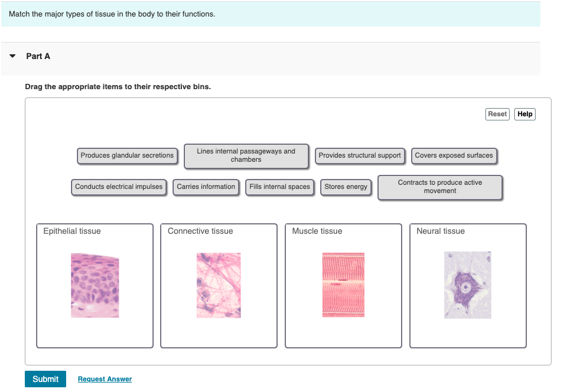Click the Reset button
Viewport: 561px width, 392px height.
click(x=497, y=114)
